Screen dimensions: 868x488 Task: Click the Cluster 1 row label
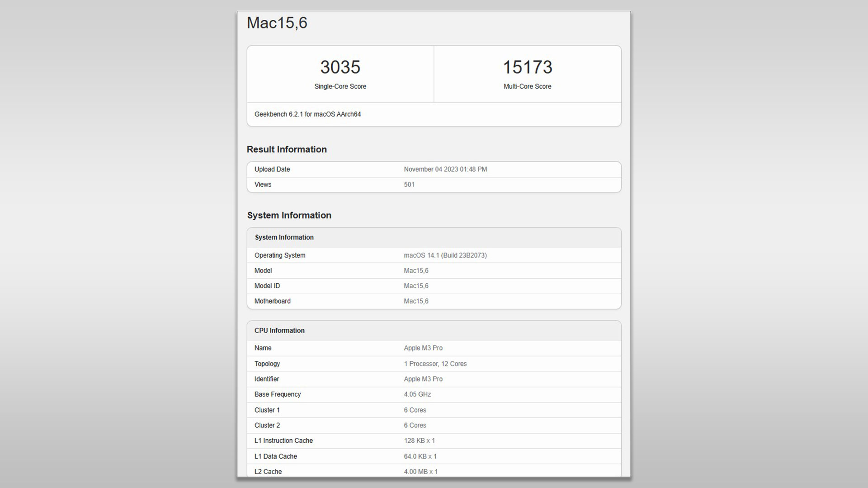click(267, 410)
